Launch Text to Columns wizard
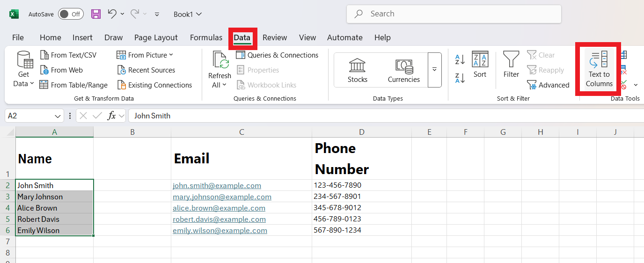 tap(599, 69)
